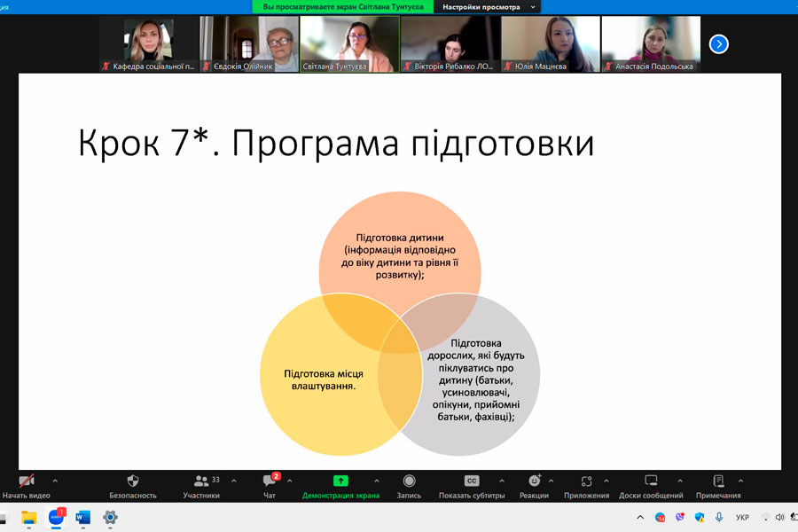Expand the caret next to Реакции
Screen dimensions: 798x532
(552, 481)
